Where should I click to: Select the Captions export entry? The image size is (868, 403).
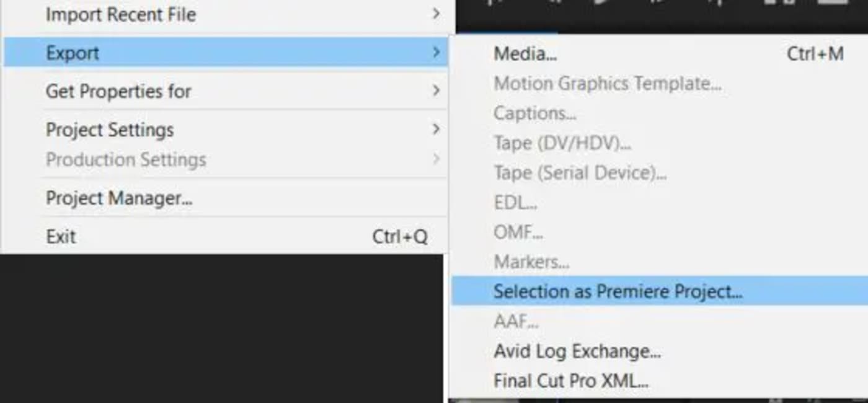tap(534, 113)
